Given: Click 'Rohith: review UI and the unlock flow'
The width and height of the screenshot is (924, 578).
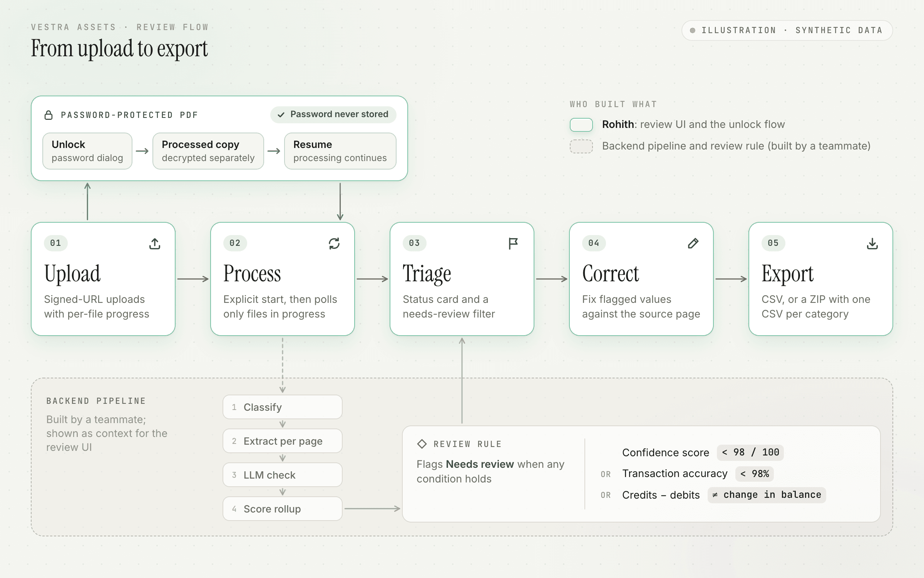Looking at the screenshot, I should 693,124.
